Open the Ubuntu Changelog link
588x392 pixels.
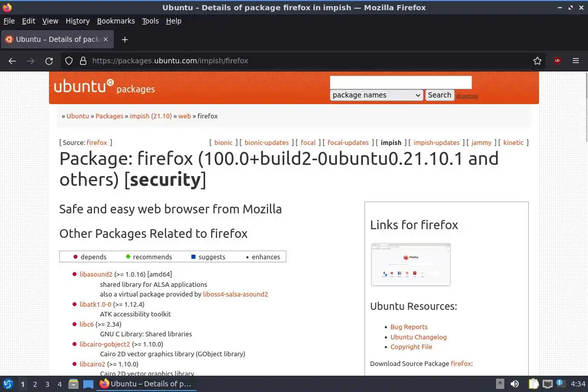coord(419,337)
